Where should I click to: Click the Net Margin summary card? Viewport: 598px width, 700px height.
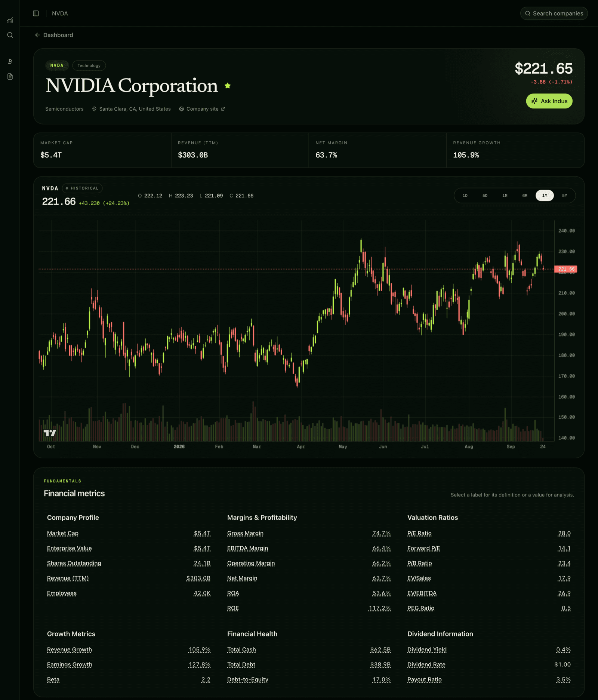[x=377, y=150]
